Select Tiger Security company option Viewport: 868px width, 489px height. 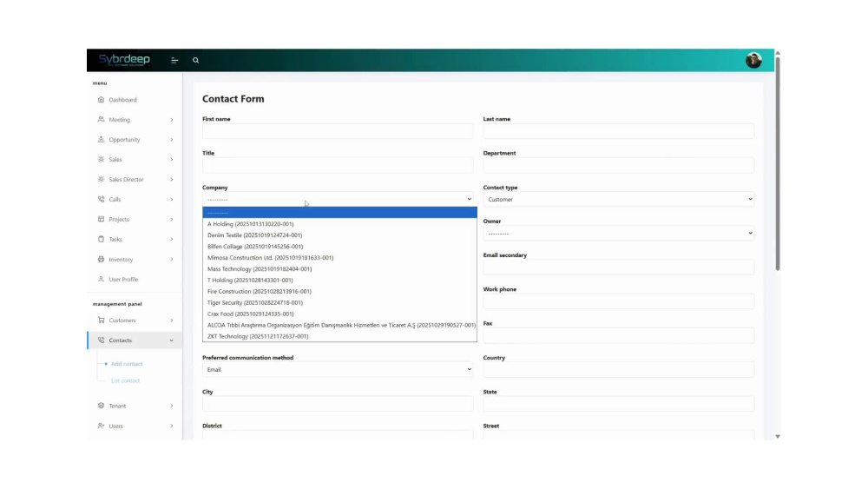point(339,303)
